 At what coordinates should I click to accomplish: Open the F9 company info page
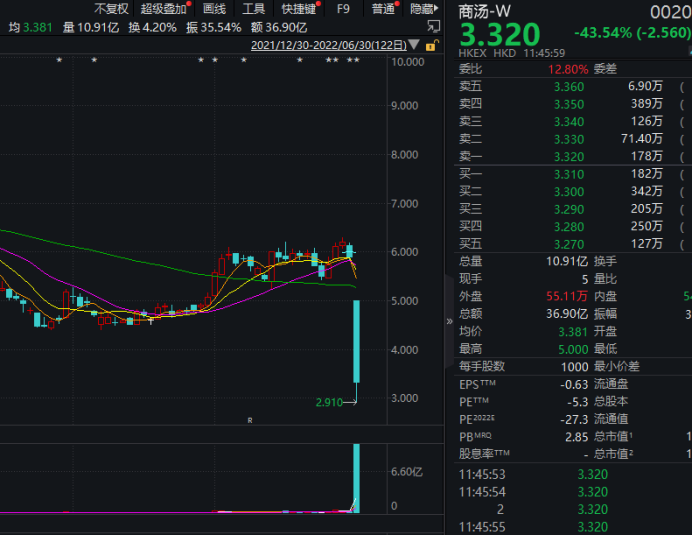coord(343,8)
